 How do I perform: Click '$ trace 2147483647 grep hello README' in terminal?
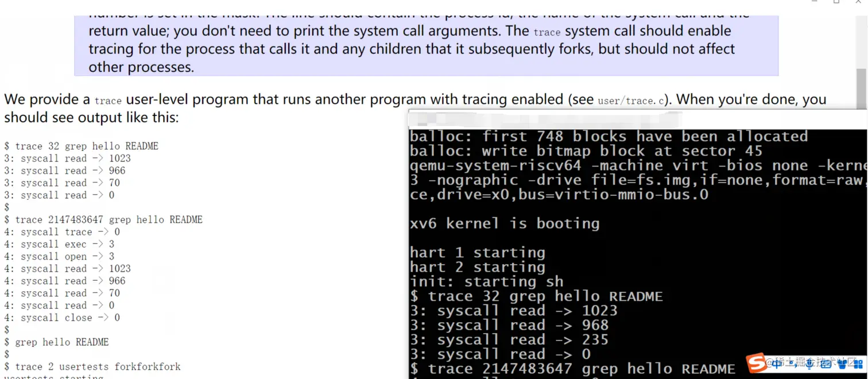[572, 369]
